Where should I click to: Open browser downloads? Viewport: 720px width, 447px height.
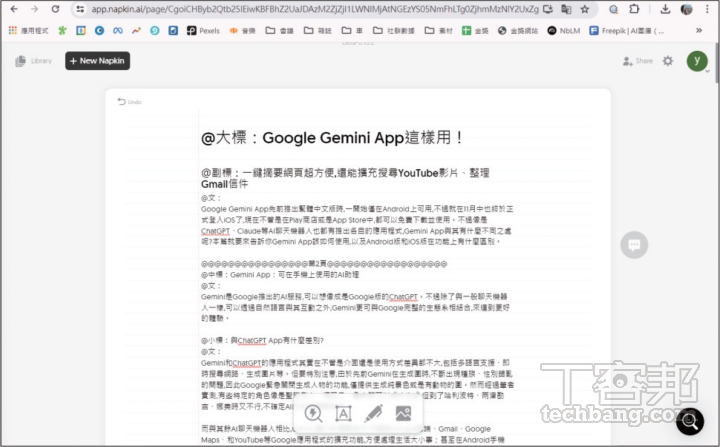click(x=665, y=9)
